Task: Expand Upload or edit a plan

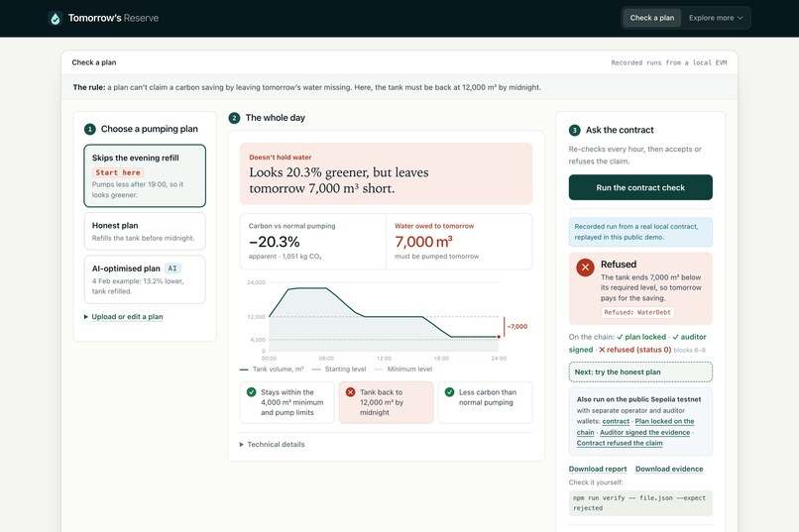Action: pyautogui.click(x=123, y=317)
